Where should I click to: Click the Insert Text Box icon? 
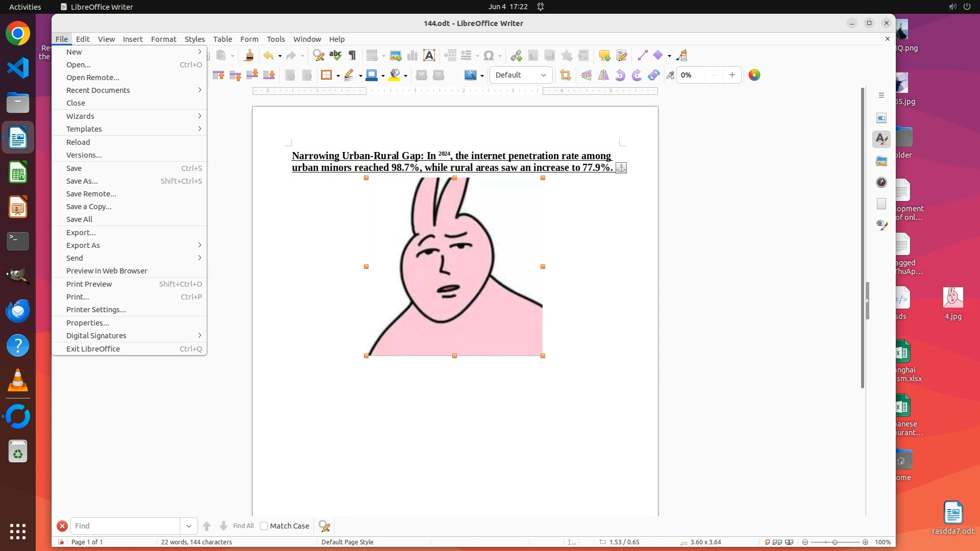[429, 56]
